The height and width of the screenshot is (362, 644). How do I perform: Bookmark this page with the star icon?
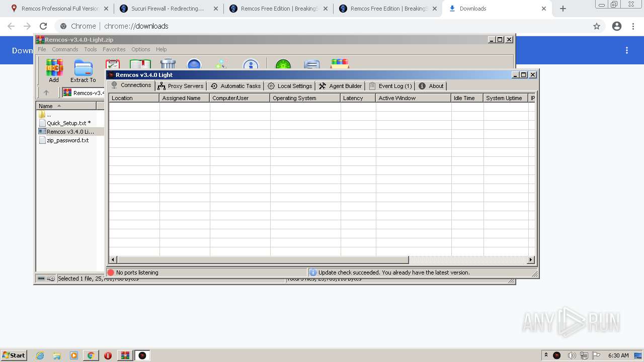[x=597, y=26]
